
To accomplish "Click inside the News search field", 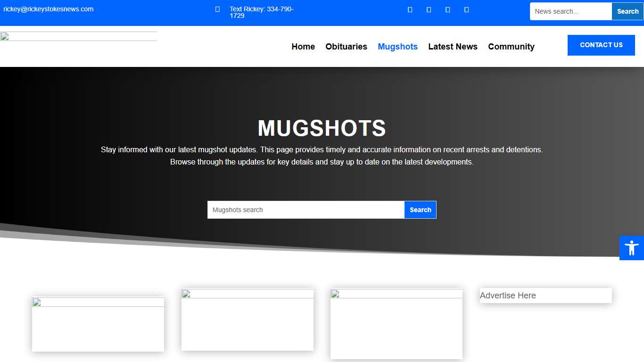I will [x=570, y=11].
